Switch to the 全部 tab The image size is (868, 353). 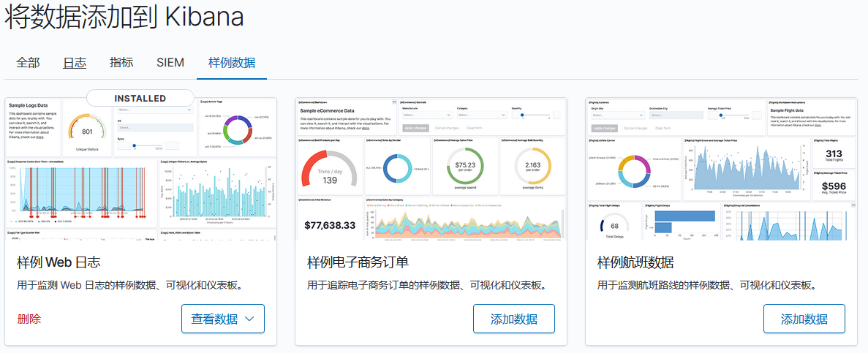pos(28,63)
